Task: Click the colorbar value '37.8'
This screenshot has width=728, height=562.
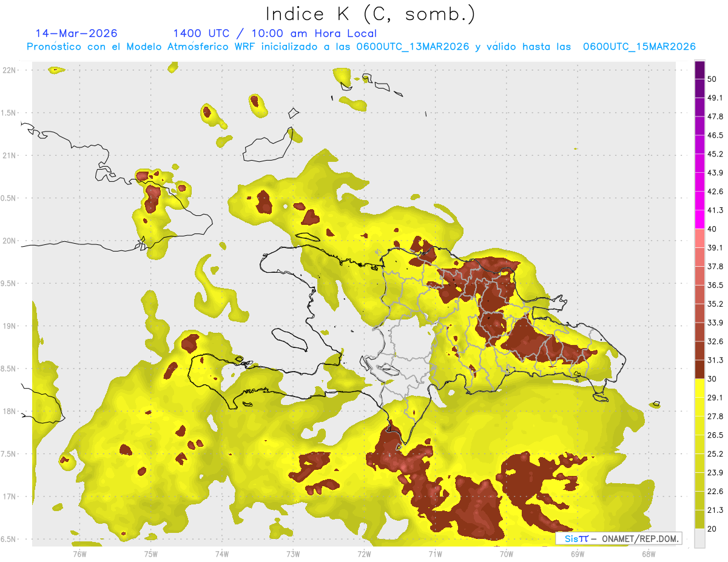Action: point(715,267)
